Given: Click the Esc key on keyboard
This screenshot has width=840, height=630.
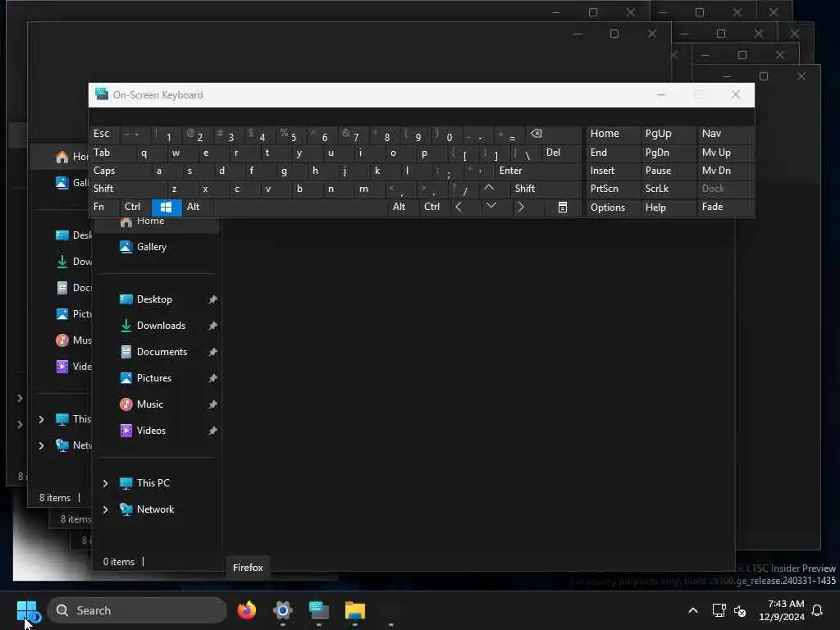Looking at the screenshot, I should (x=104, y=134).
